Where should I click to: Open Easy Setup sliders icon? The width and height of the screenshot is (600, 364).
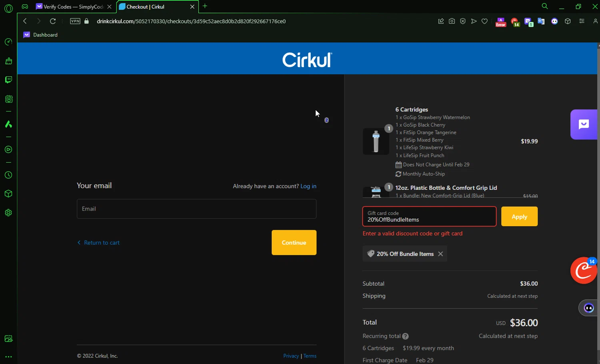pos(582,21)
